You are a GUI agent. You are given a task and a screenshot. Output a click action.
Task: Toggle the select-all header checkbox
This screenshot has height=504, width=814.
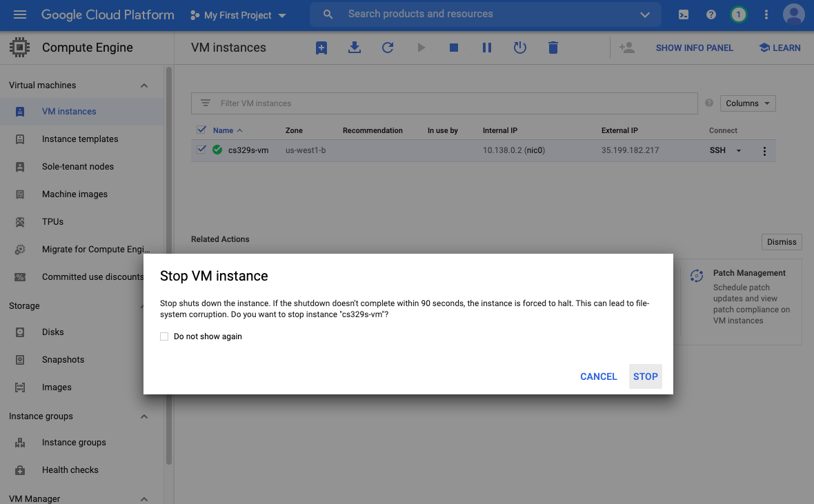[x=201, y=130]
